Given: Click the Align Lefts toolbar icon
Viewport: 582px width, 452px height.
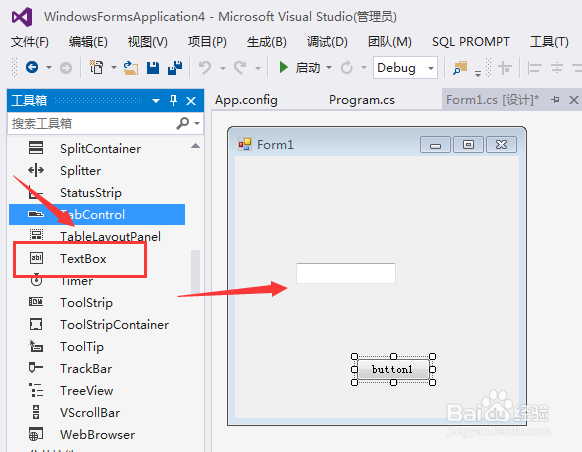Looking at the screenshot, I should coord(534,68).
